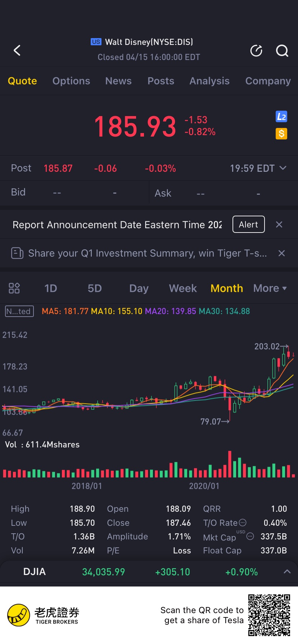This screenshot has width=298, height=644.
Task: Open the Company tab
Action: click(268, 81)
